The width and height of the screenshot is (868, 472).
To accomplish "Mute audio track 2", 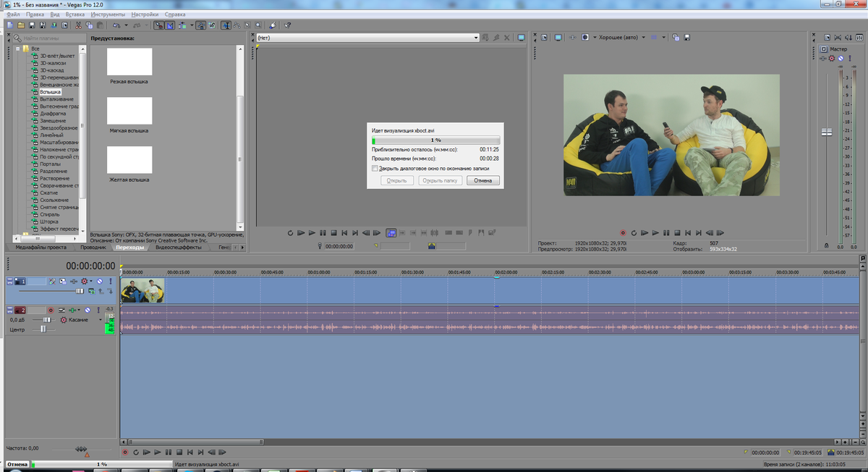I will click(x=88, y=311).
